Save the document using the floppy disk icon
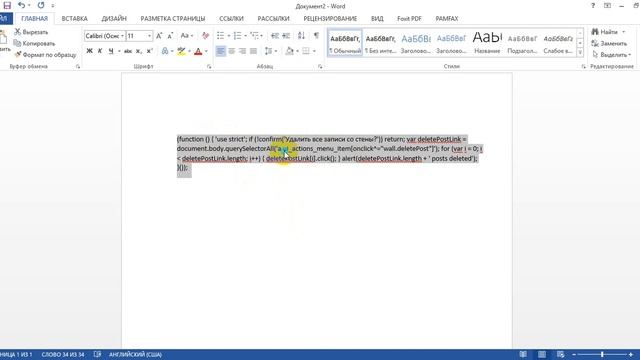640x360 pixels. click(7, 5)
